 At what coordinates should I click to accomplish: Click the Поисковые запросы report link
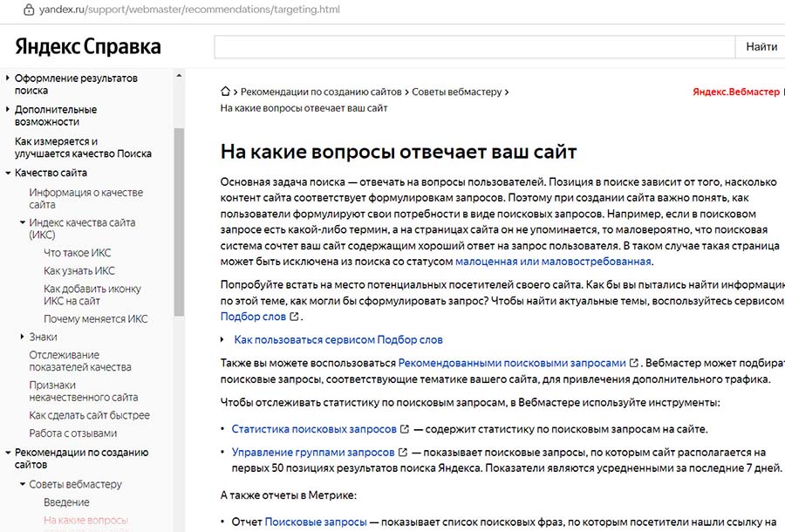[x=317, y=521]
